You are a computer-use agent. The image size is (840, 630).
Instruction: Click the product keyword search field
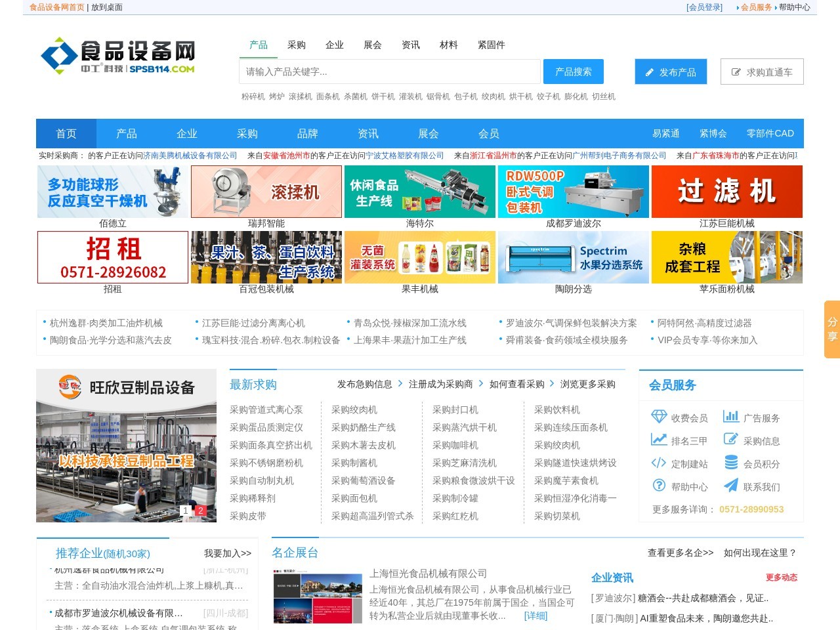390,72
